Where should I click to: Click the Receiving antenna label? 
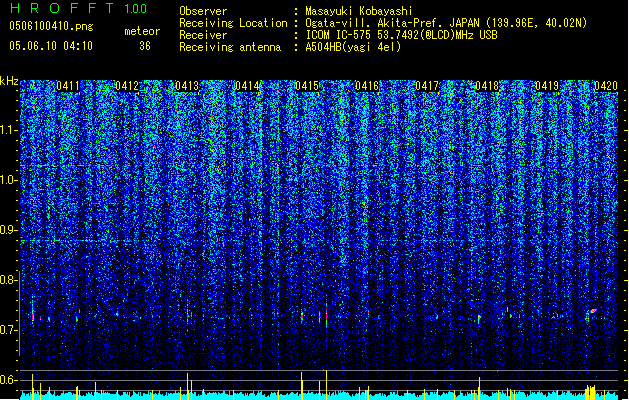[x=230, y=47]
